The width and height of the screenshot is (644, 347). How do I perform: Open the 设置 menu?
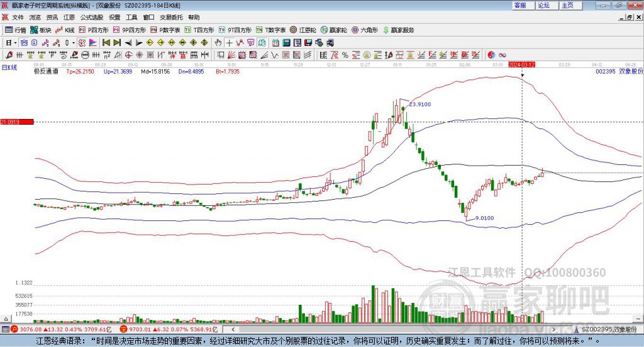pyautogui.click(x=114, y=17)
